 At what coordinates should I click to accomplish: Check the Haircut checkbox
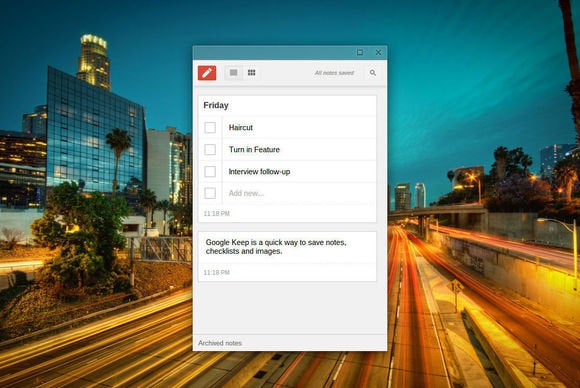[x=210, y=127]
